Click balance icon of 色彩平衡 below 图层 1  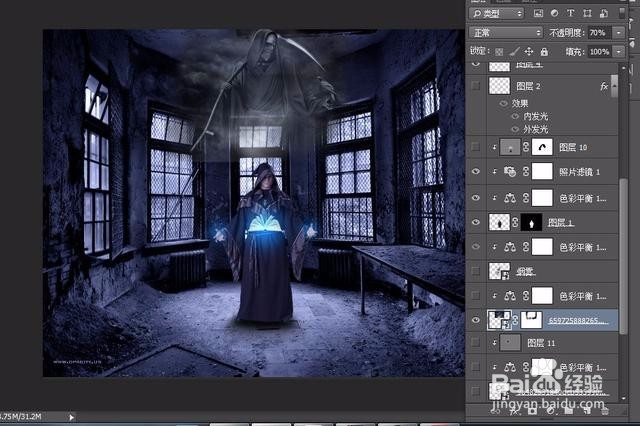(510, 247)
